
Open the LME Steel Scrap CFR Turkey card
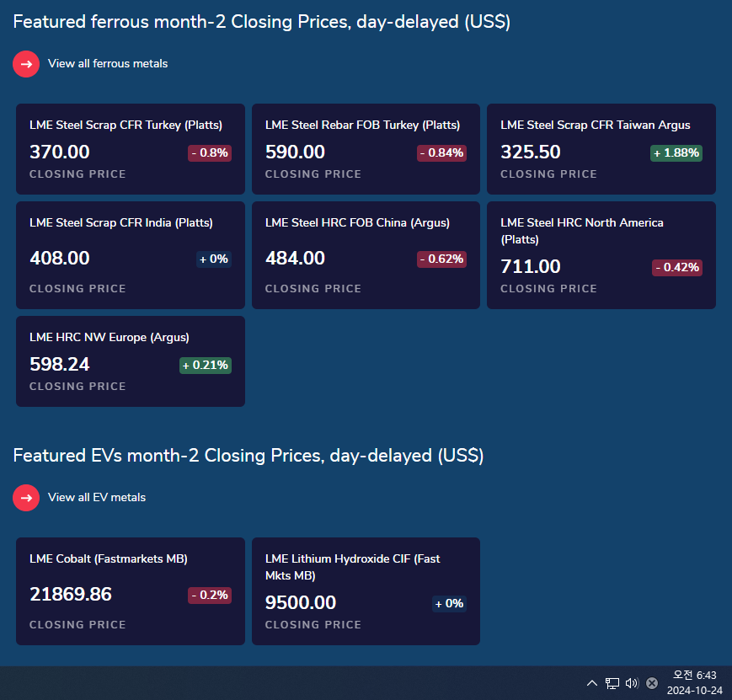coord(131,149)
